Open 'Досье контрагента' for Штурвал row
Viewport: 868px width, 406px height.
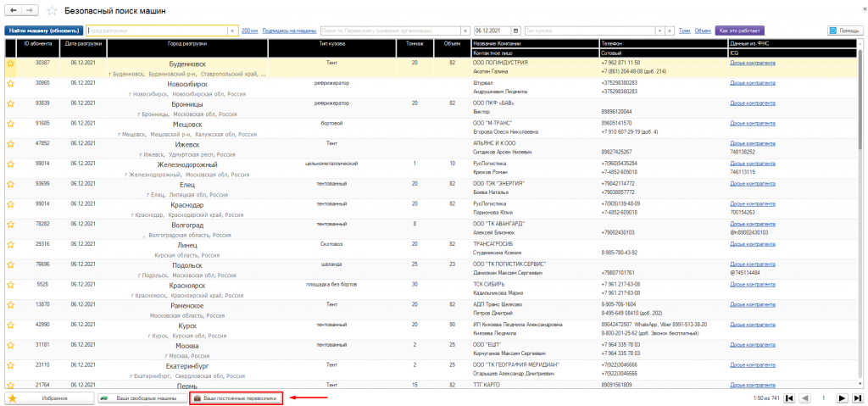(x=753, y=82)
